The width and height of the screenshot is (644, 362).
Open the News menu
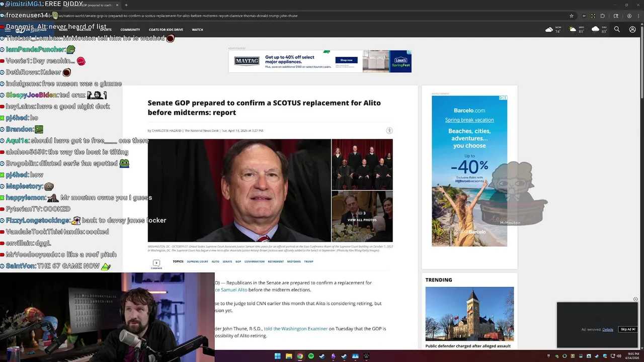coord(63,30)
